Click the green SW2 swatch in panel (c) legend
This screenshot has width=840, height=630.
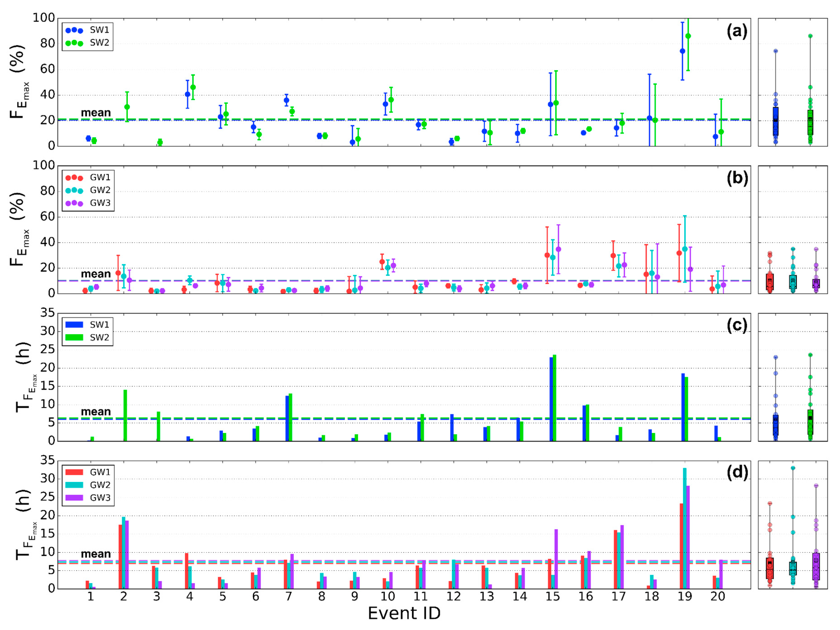(74, 337)
